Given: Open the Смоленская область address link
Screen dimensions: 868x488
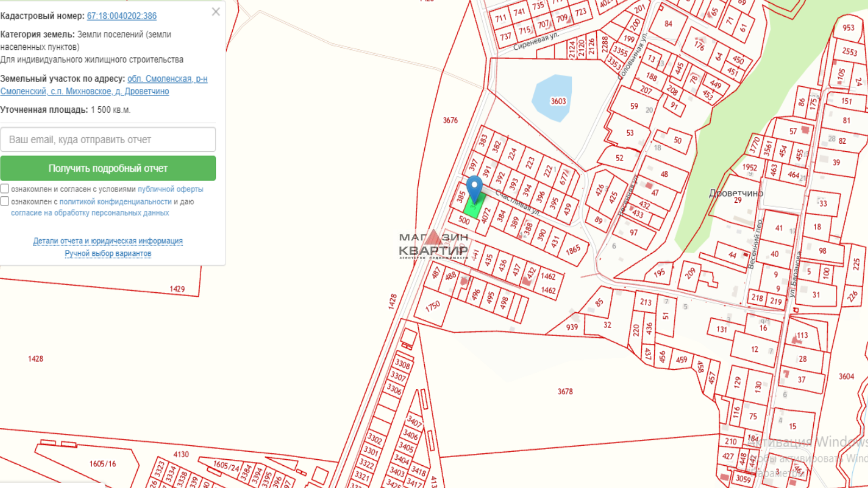Looking at the screenshot, I should pos(167,79).
